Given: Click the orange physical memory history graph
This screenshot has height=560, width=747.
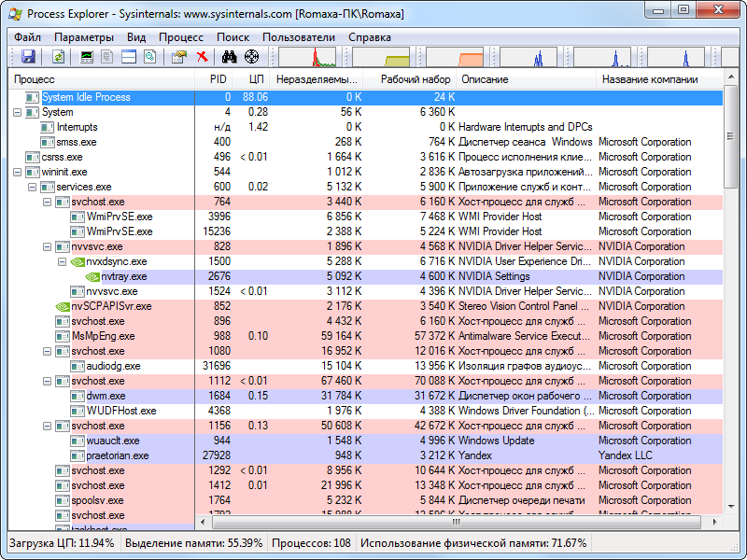Looking at the screenshot, I should [455, 57].
